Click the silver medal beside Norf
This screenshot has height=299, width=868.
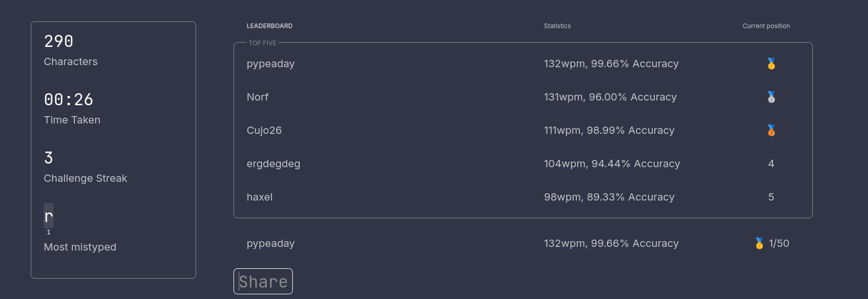[771, 97]
